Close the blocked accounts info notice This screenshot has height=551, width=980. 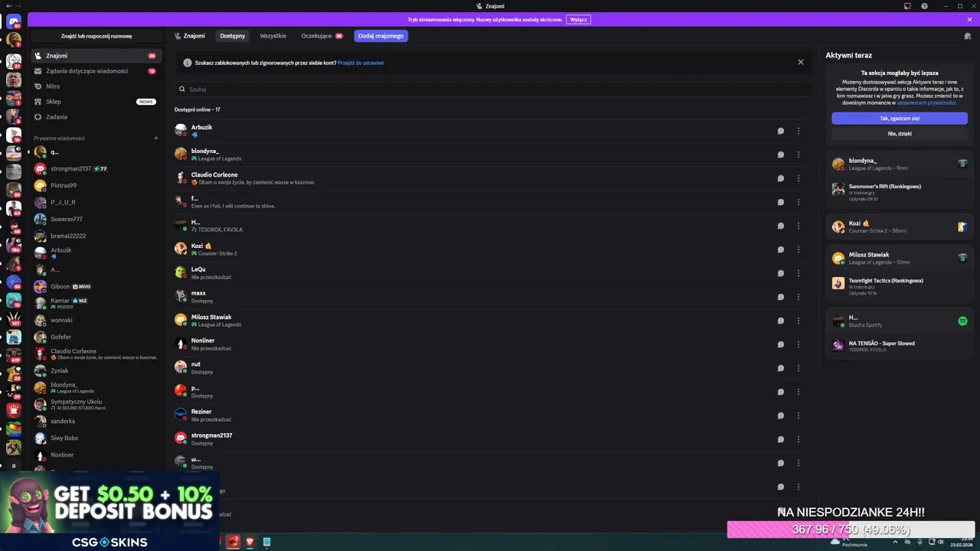[801, 62]
